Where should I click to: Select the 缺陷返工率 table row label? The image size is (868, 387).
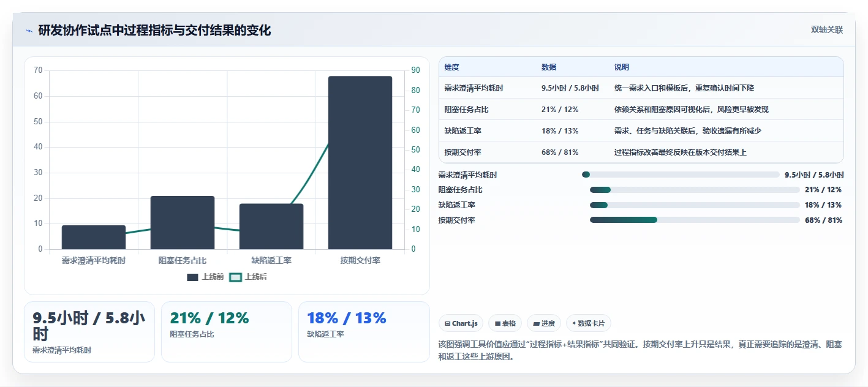[x=463, y=131]
